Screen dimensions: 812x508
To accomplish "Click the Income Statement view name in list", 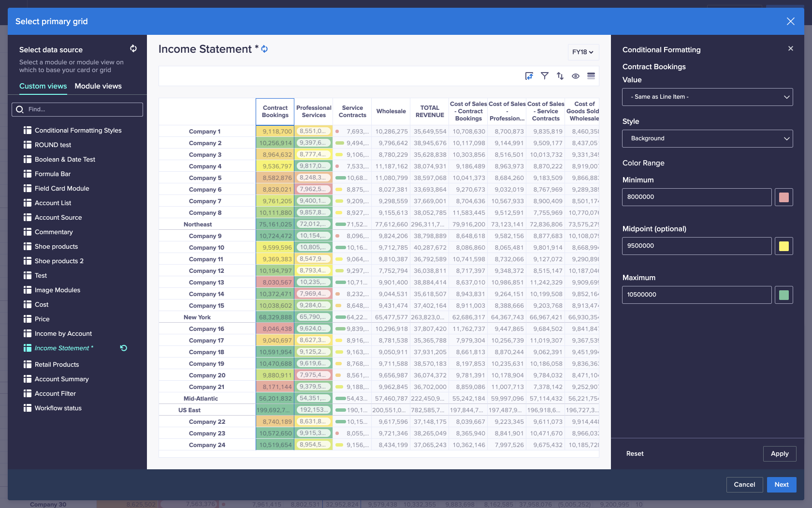I will tap(64, 348).
